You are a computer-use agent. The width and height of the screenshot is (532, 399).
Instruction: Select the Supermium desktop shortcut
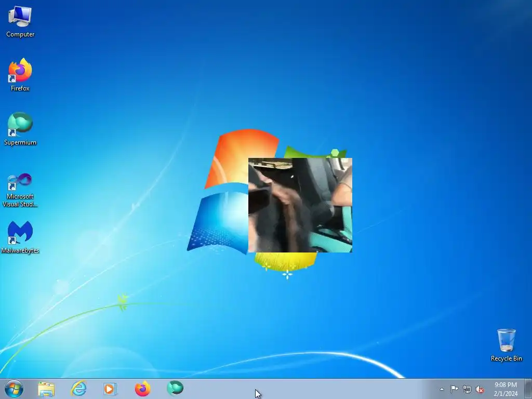[20, 129]
